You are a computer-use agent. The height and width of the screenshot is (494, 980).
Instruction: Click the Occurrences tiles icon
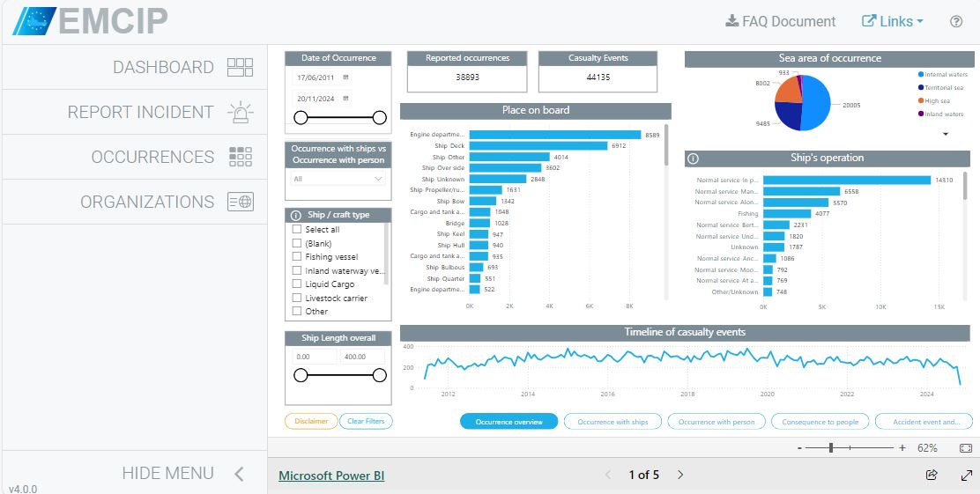pyautogui.click(x=241, y=157)
